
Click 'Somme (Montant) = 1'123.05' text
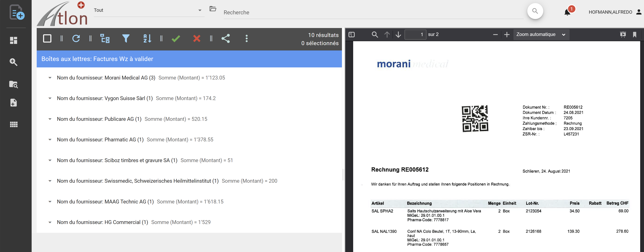coord(191,78)
